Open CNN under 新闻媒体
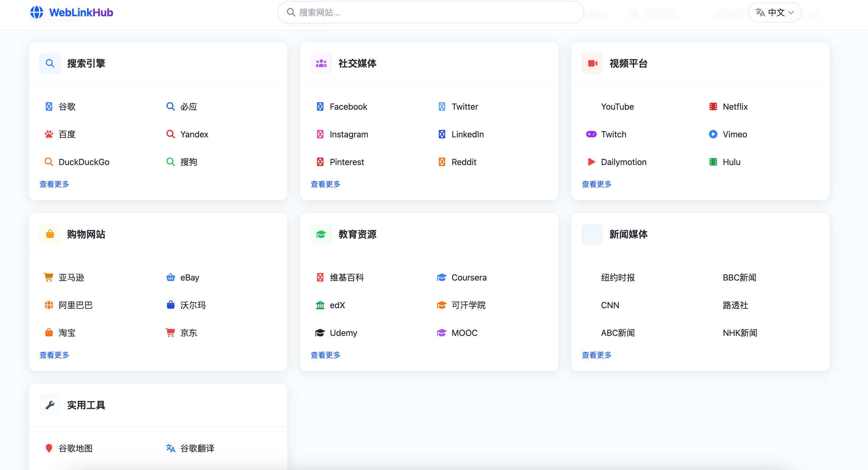 610,305
